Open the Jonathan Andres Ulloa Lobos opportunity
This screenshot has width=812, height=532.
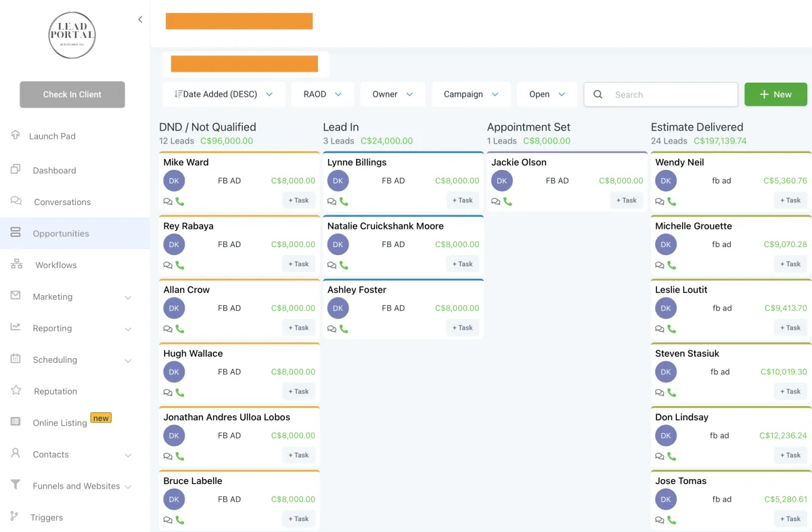[240, 436]
